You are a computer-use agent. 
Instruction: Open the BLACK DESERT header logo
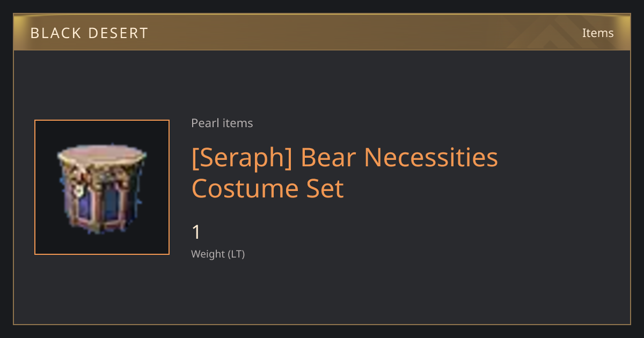point(89,33)
